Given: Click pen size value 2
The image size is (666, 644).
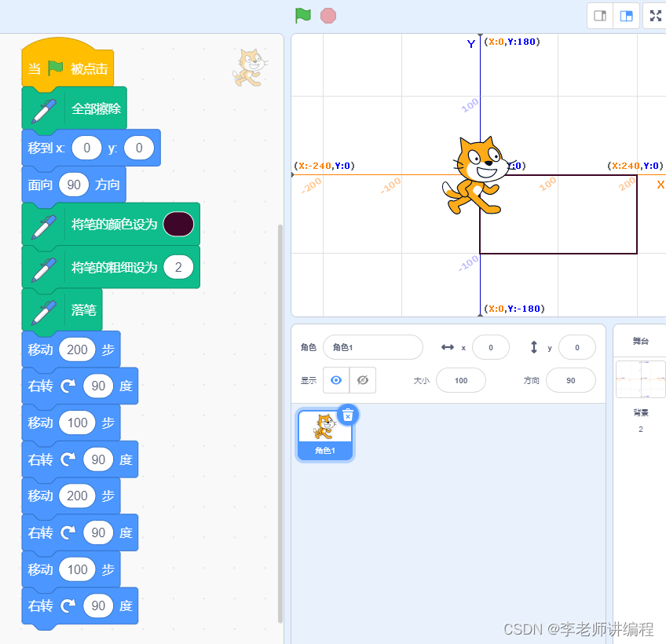Looking at the screenshot, I should (178, 267).
